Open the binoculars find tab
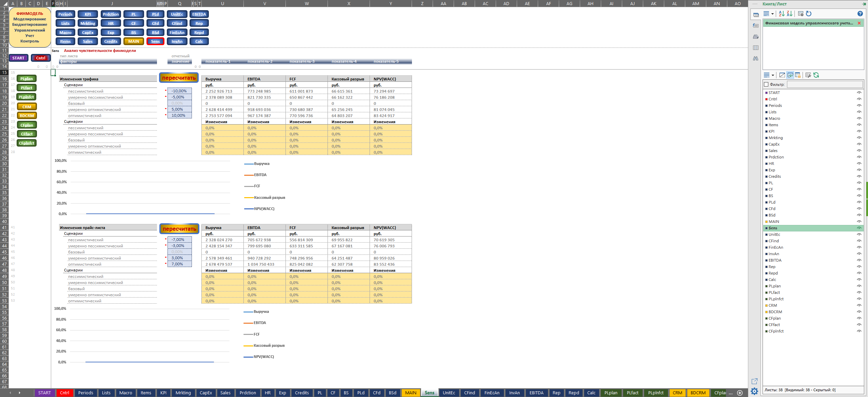 click(x=755, y=58)
